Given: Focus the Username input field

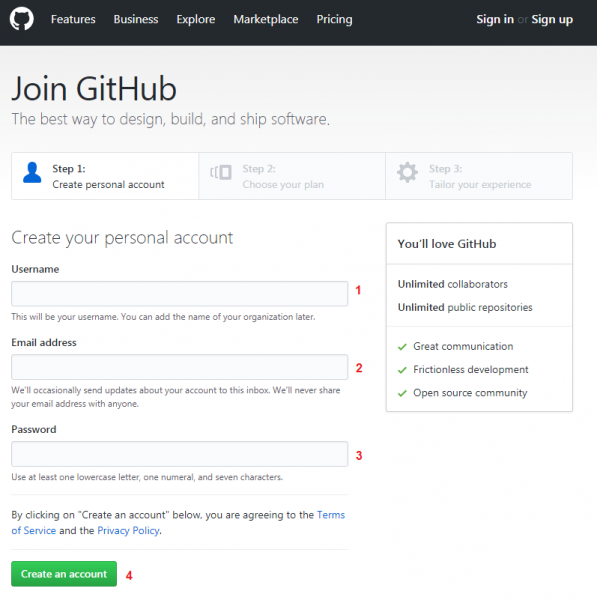Looking at the screenshot, I should 179,293.
